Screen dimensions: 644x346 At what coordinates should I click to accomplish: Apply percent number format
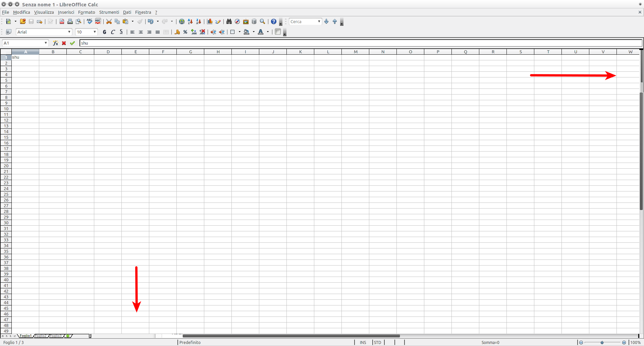(x=185, y=32)
